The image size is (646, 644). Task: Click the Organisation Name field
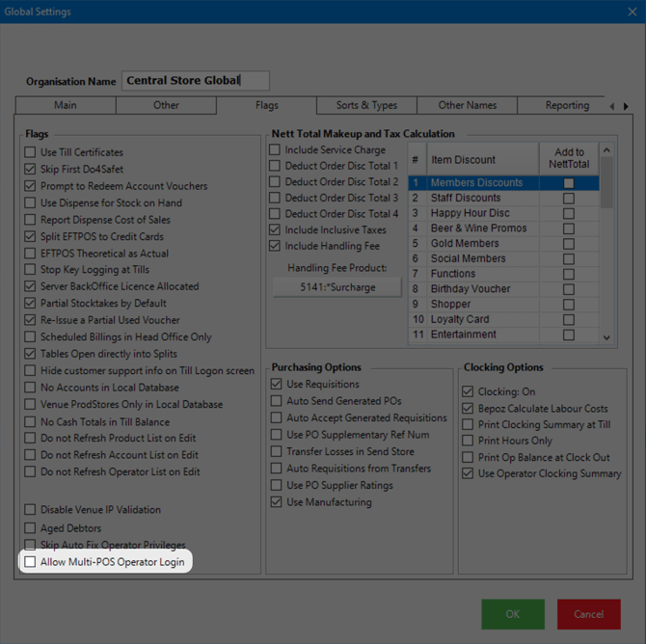click(196, 81)
